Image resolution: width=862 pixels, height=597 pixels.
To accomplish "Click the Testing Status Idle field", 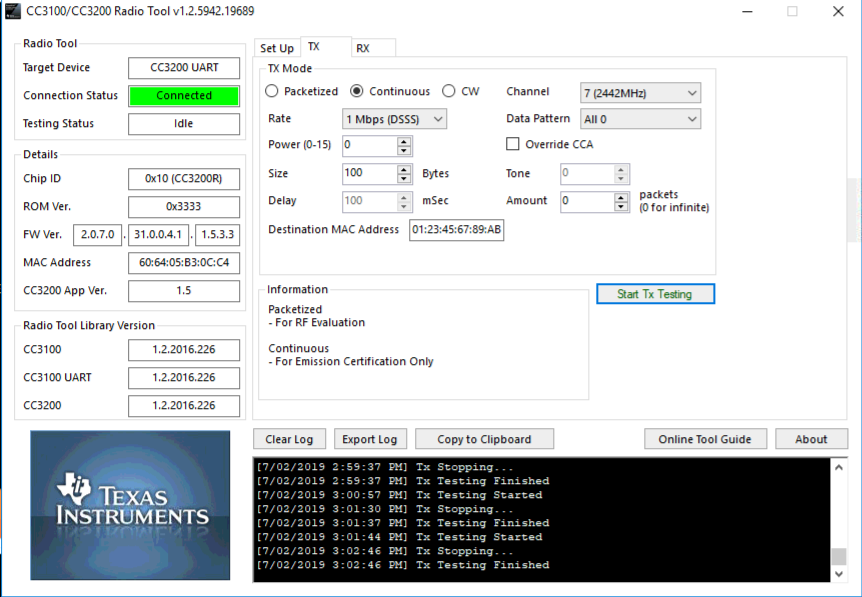I will tap(184, 124).
